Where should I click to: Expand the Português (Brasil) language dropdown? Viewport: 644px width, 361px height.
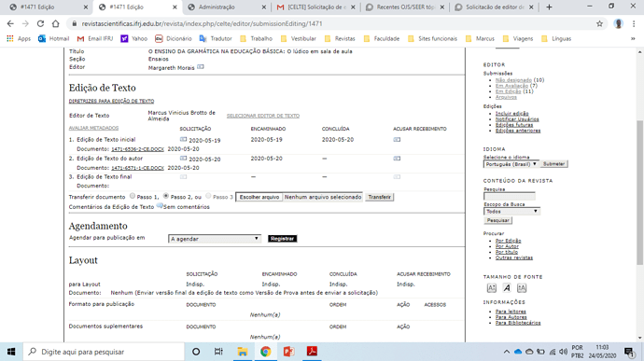click(511, 164)
